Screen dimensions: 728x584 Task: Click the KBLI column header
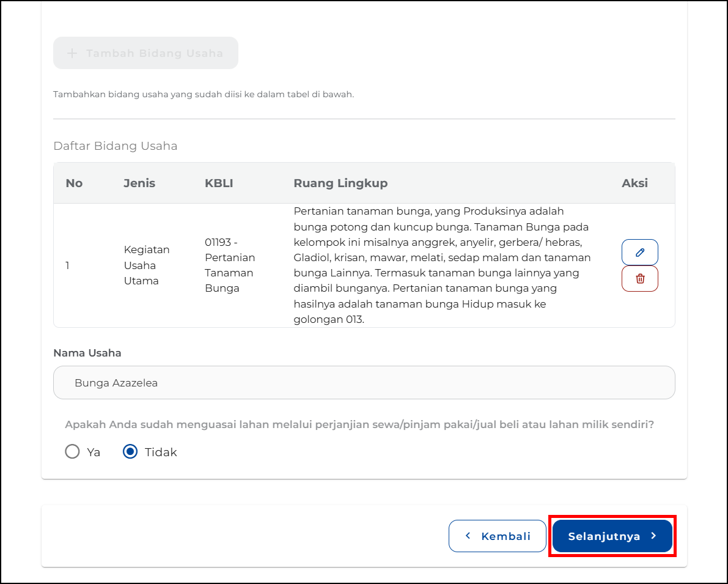(219, 183)
